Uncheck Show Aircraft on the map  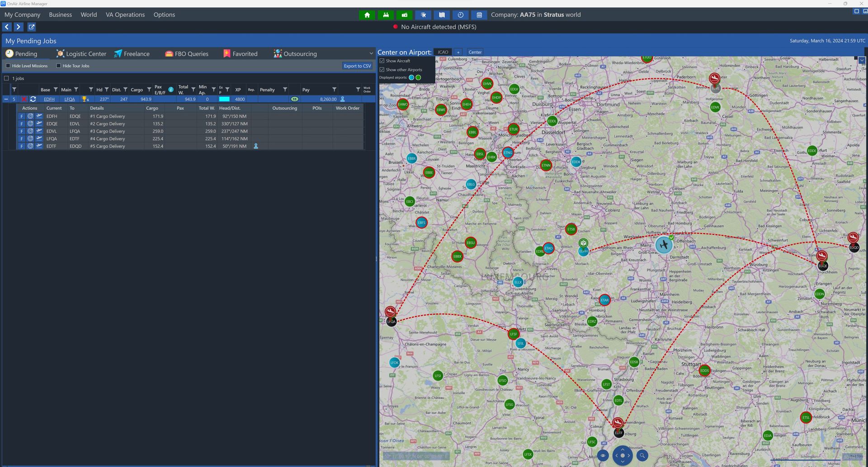[x=382, y=61]
